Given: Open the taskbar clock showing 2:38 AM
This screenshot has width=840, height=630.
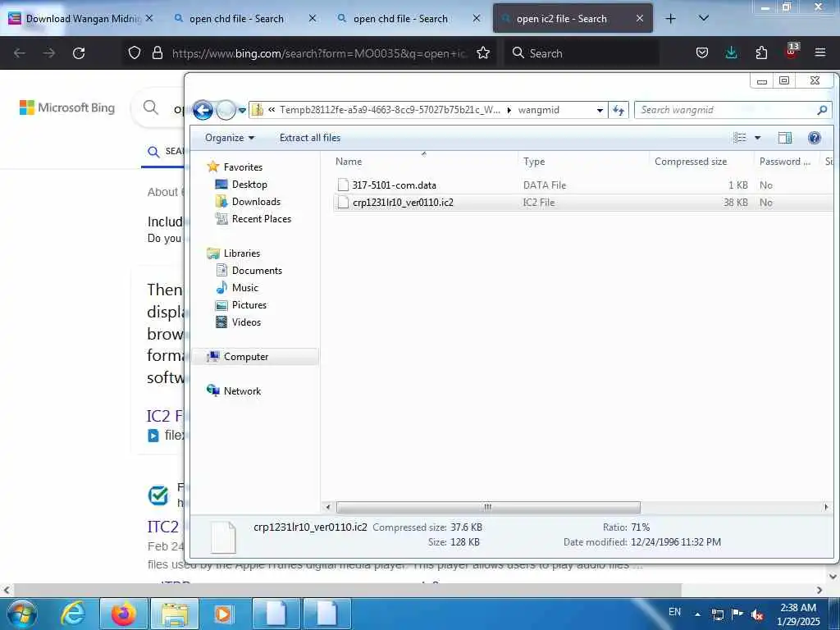Looking at the screenshot, I should (x=798, y=614).
